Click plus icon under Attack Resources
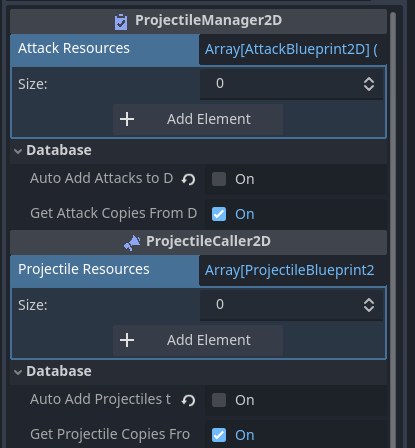Screen dimensions: 415x448 coord(127,119)
